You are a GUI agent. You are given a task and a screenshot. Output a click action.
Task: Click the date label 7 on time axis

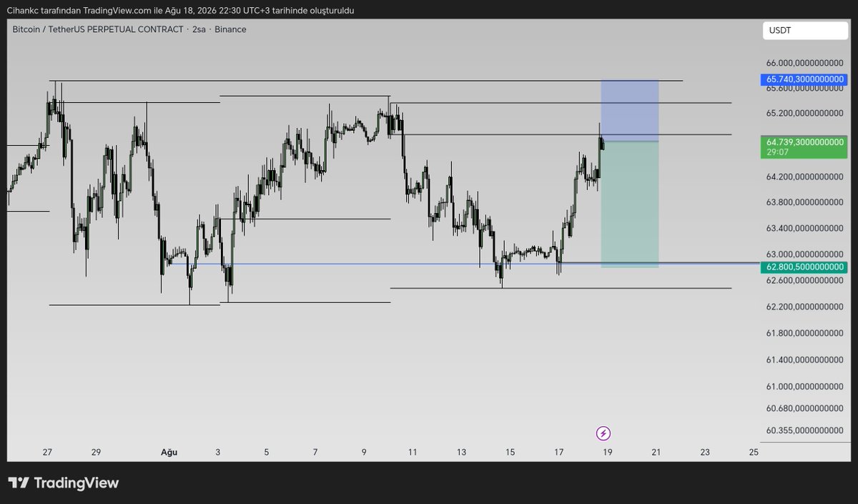[x=315, y=452]
